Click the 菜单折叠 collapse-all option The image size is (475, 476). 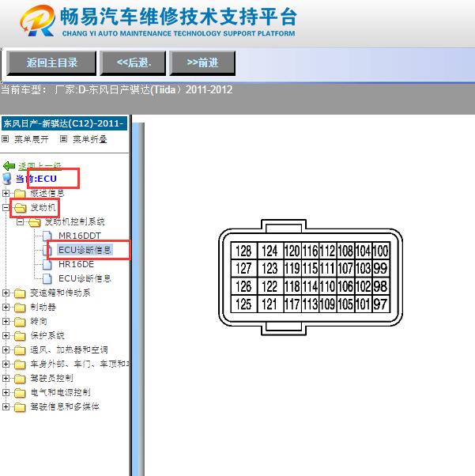[90, 139]
